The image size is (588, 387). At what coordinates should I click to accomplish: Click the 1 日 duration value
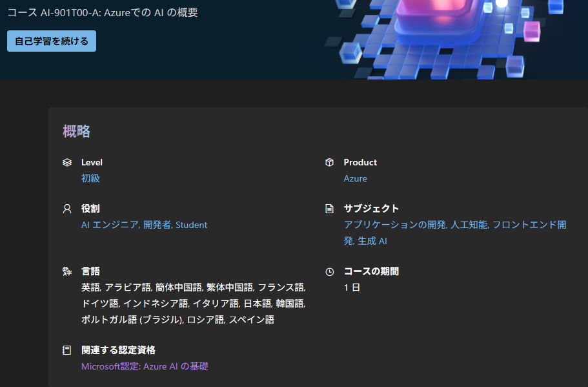click(x=352, y=288)
